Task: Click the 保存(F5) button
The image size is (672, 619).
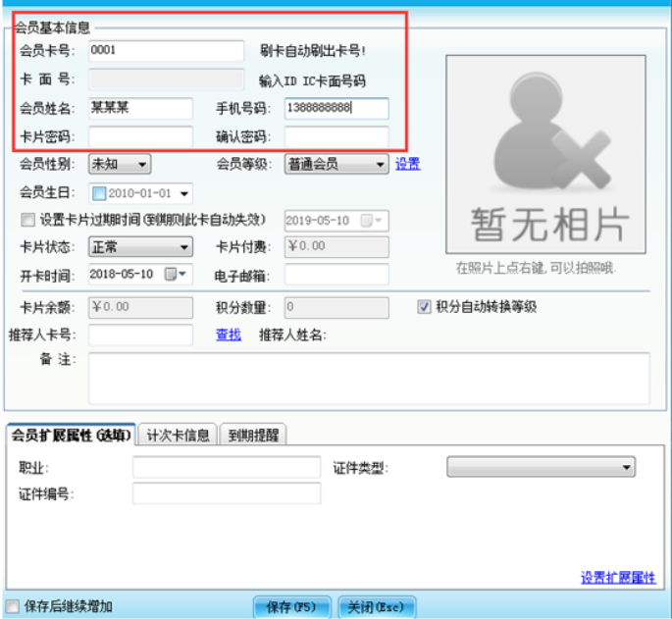Action: pyautogui.click(x=291, y=607)
